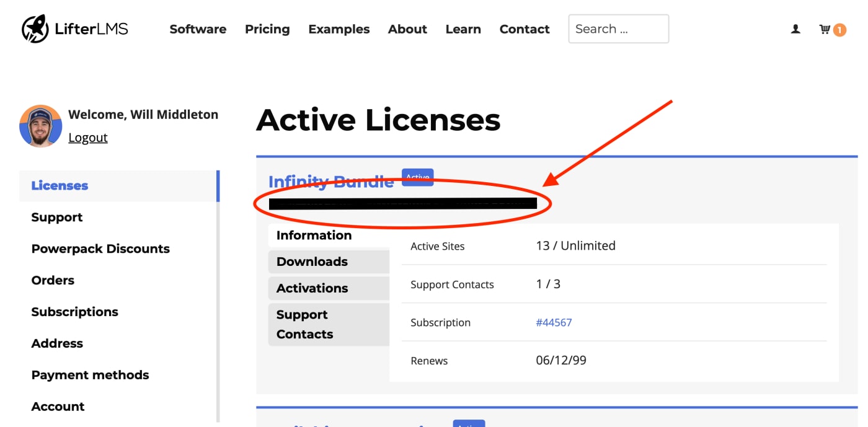
Task: Open Subscriptions in the sidebar
Action: click(74, 312)
